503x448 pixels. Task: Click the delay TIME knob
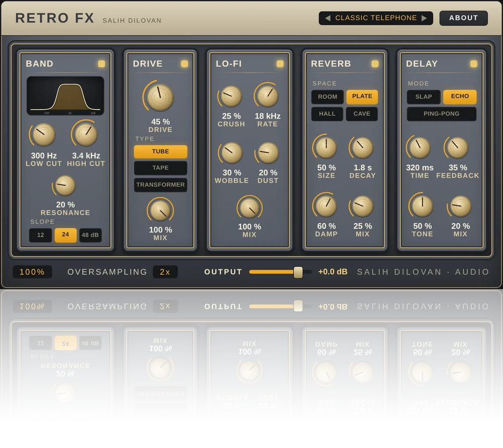pyautogui.click(x=419, y=147)
